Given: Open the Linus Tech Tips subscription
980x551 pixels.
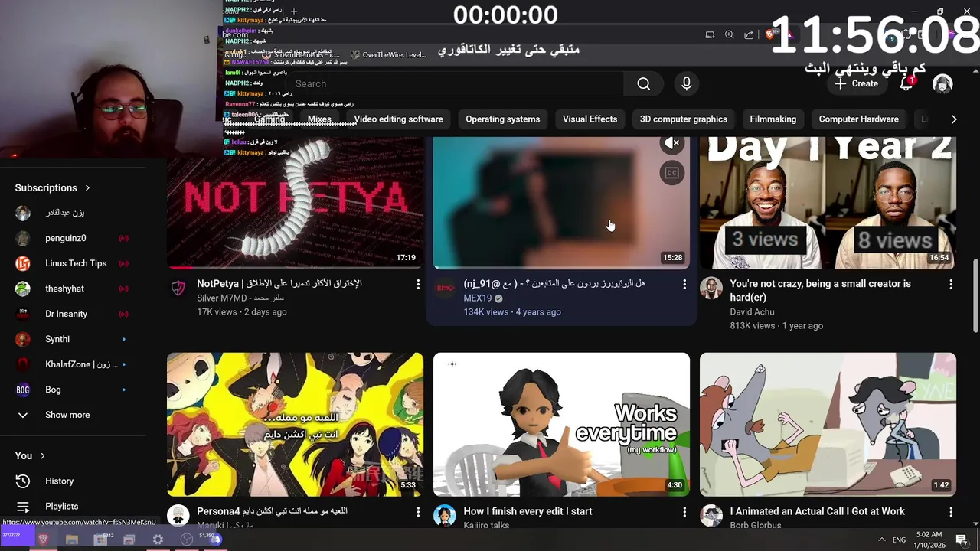Looking at the screenshot, I should pyautogui.click(x=73, y=263).
